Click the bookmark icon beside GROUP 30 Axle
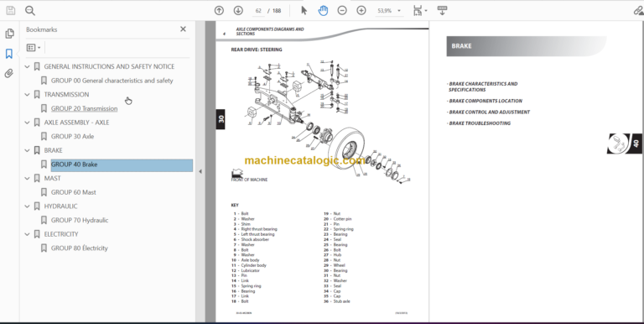Viewport: 644px width, 324px height. [x=44, y=136]
